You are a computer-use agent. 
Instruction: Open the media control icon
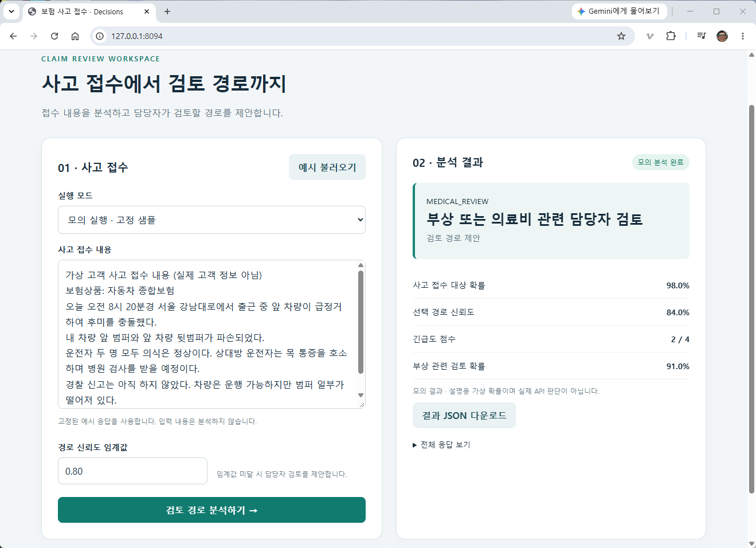(x=701, y=36)
